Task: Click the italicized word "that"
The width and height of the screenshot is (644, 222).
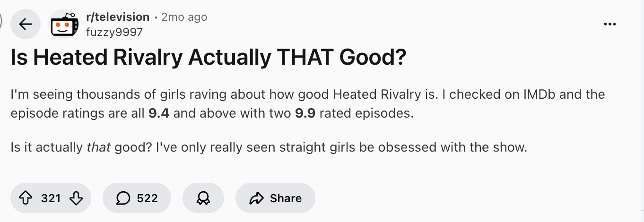Action: point(98,147)
